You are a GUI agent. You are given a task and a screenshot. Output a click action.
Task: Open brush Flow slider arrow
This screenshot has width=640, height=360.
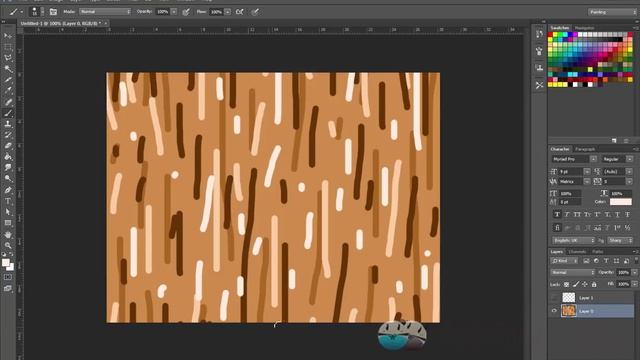tap(228, 12)
